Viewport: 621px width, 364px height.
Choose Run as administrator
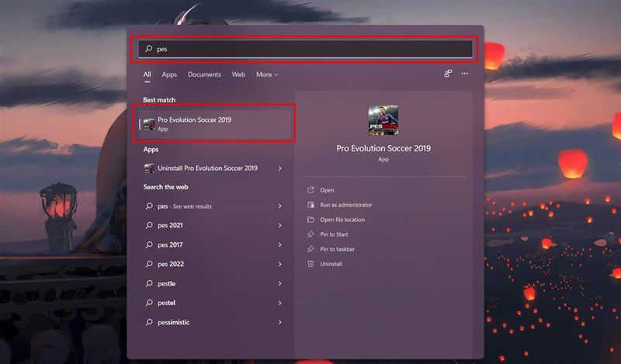pos(346,205)
